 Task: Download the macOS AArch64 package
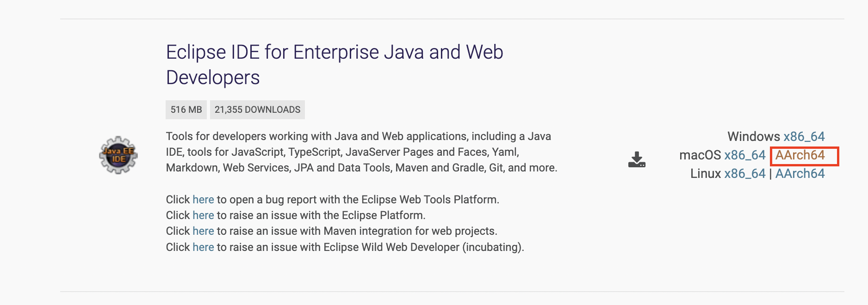pos(800,155)
